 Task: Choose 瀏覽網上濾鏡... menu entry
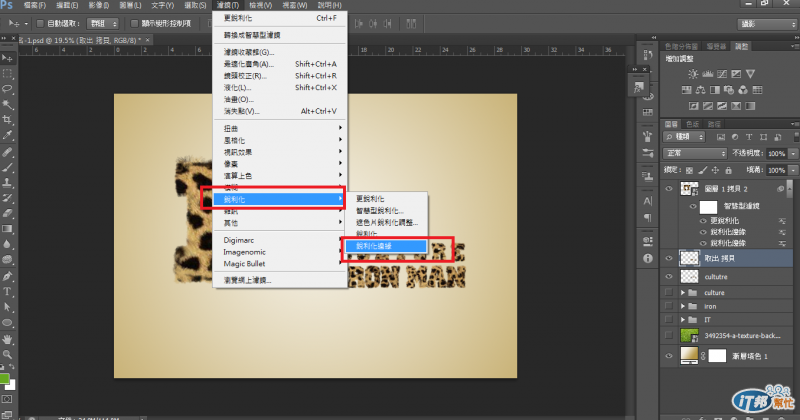coord(280,280)
